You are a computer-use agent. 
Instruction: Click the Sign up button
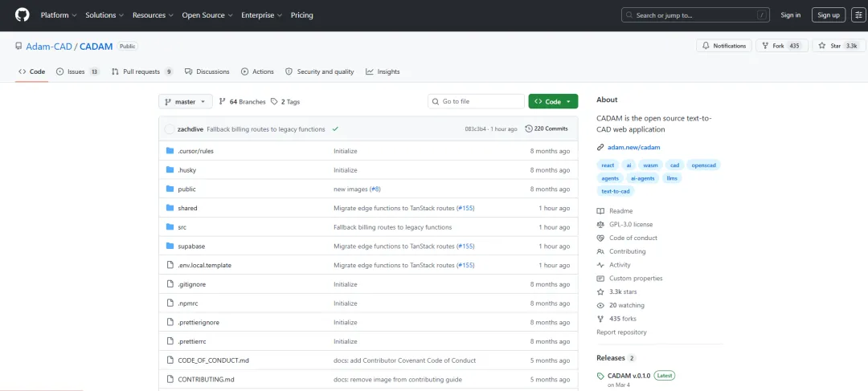point(828,15)
